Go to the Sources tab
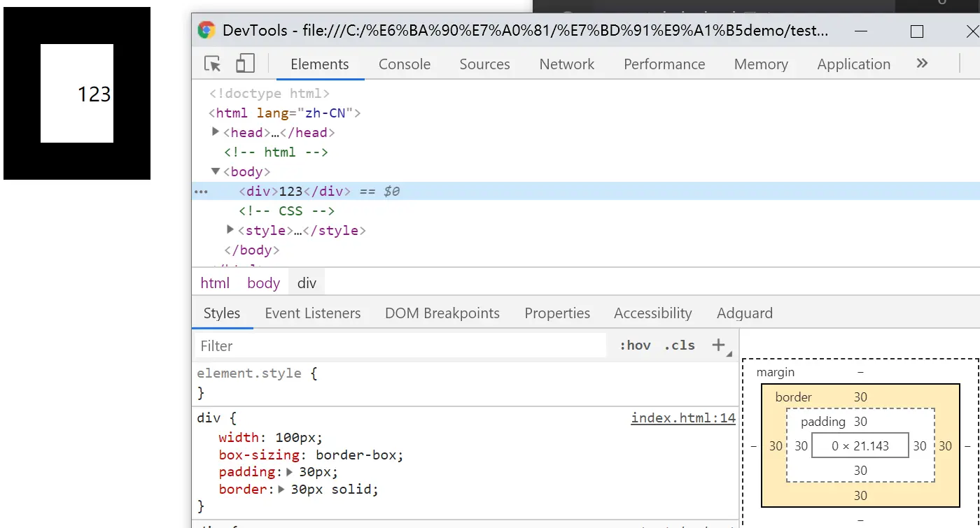Viewport: 980px width, 528px height. tap(484, 64)
